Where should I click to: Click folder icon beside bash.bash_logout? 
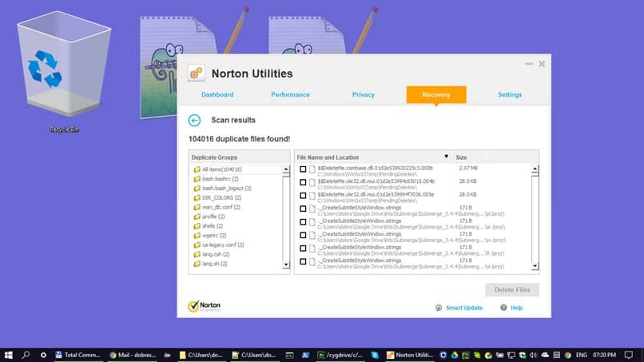pos(197,188)
